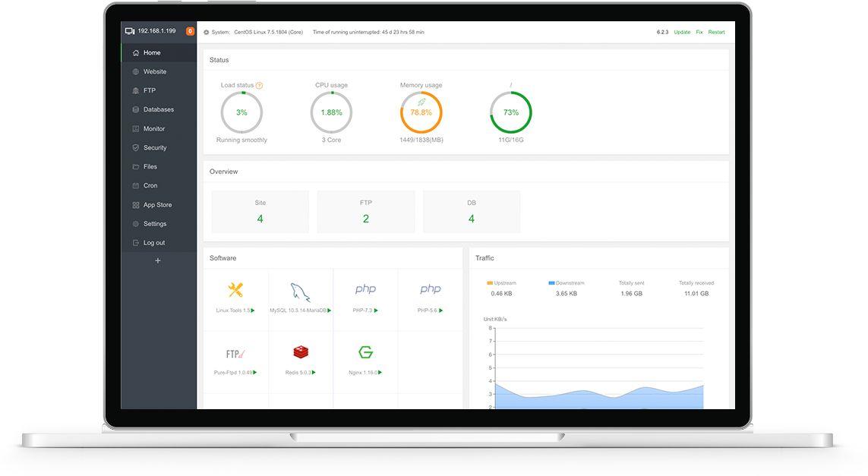Open the Pure-Ftpd icon

click(235, 354)
